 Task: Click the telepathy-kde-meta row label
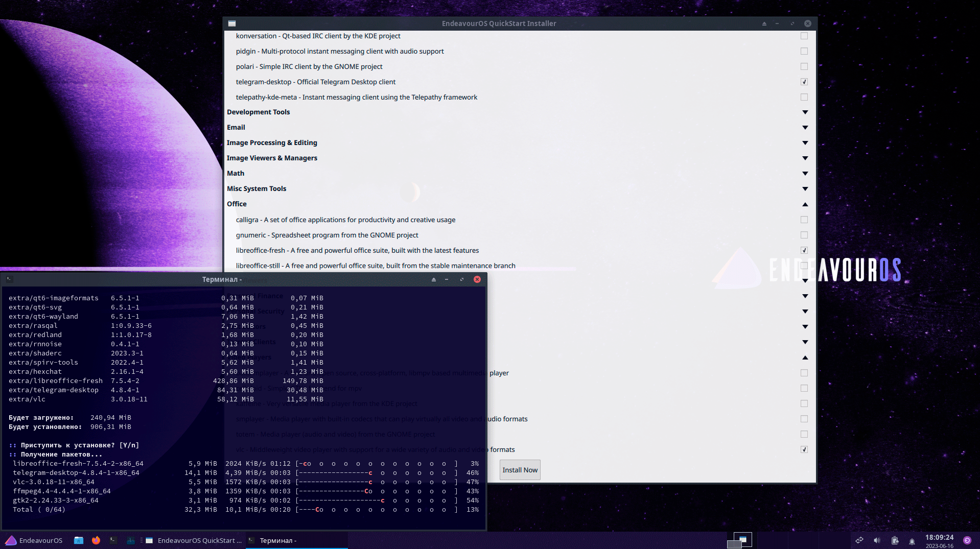point(357,97)
